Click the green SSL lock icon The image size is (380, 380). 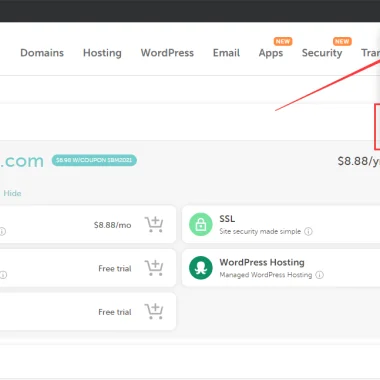(201, 224)
